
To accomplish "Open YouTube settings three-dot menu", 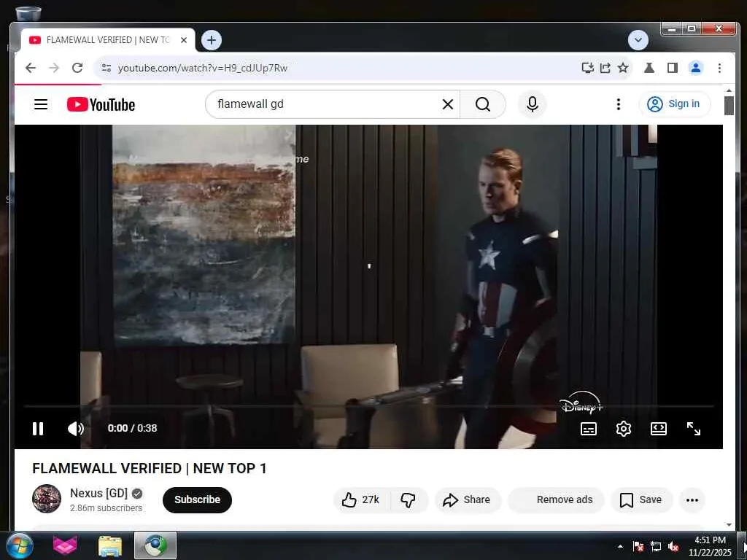I will [x=619, y=104].
